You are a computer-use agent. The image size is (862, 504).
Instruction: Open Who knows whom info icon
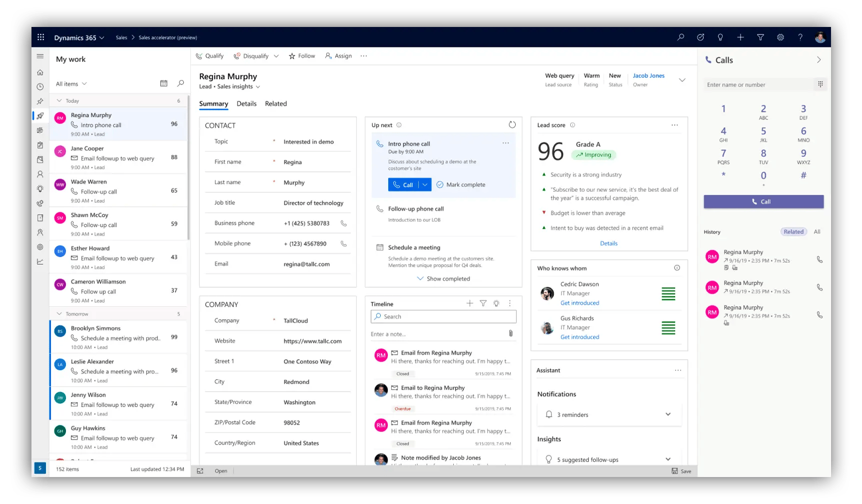pos(677,268)
